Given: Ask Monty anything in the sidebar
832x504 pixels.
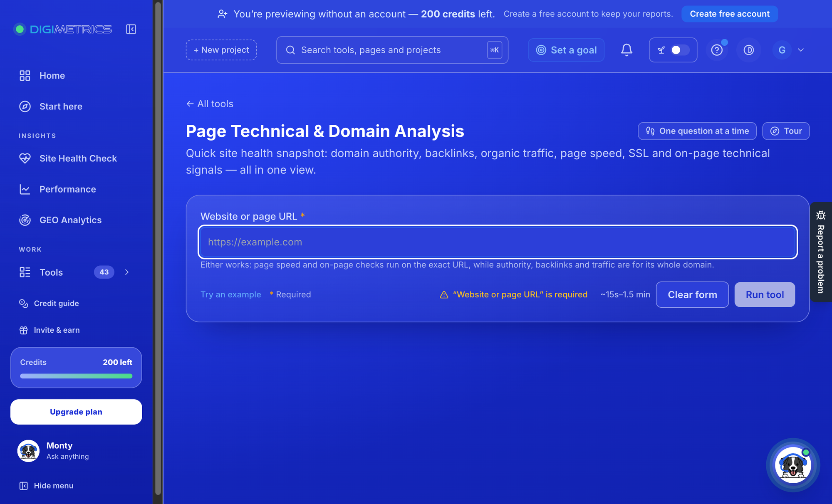Looking at the screenshot, I should coord(76,451).
